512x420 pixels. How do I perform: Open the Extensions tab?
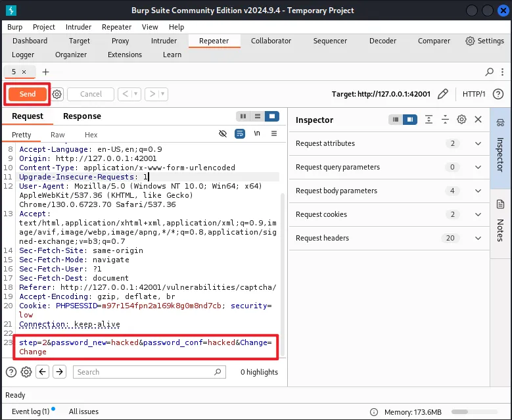pos(125,55)
